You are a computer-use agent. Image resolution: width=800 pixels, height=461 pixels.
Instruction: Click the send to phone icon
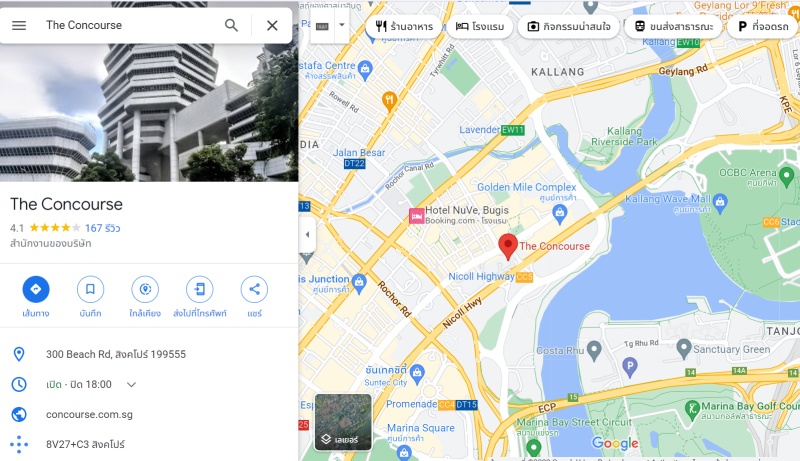[x=199, y=289]
